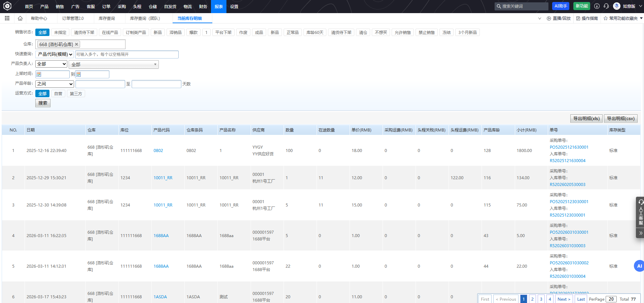The height and width of the screenshot is (303, 644).
Task: Select 自营 operation mode filter
Action: [x=58, y=94]
